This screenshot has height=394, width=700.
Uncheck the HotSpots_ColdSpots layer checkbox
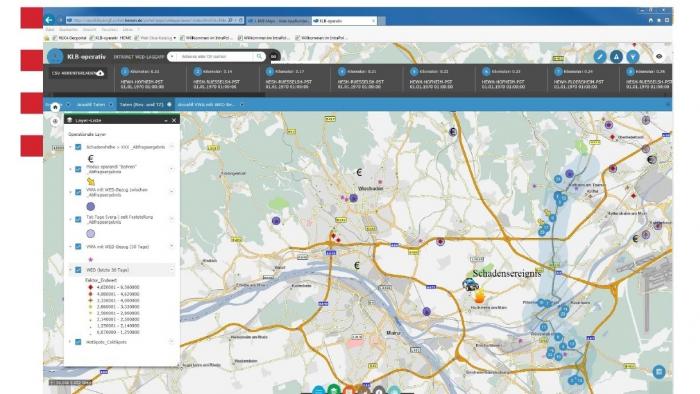(x=78, y=342)
